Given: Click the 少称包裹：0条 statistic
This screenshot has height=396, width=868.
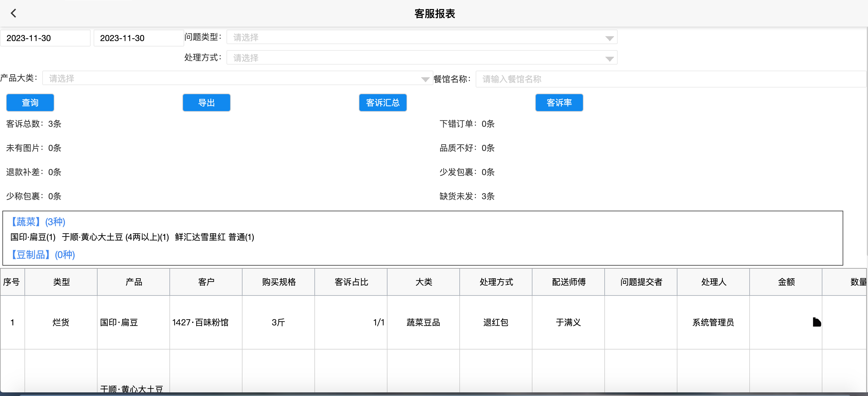Looking at the screenshot, I should pos(34,196).
